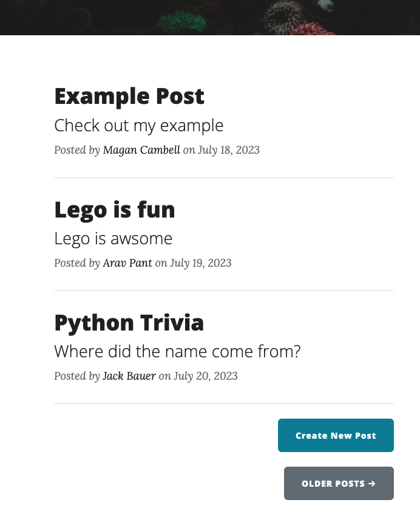Click 'Posted by' before Jack Bauer
The image size is (420, 511).
click(x=77, y=376)
